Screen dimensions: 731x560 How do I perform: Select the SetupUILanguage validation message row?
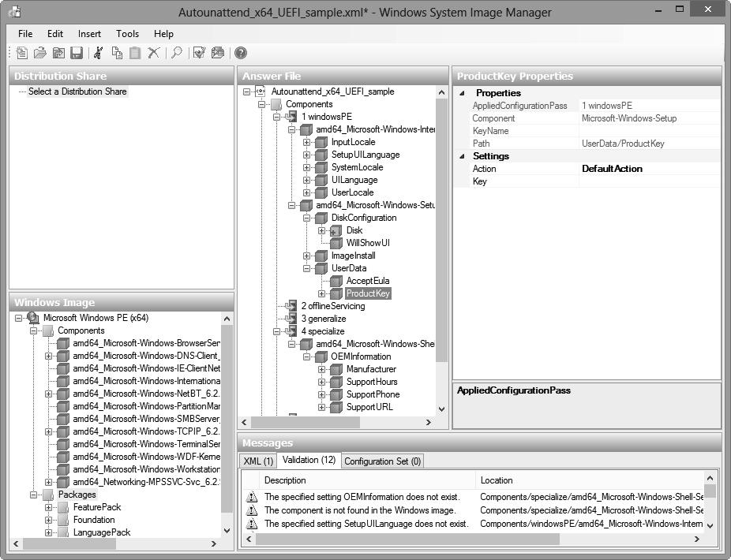click(x=472, y=524)
